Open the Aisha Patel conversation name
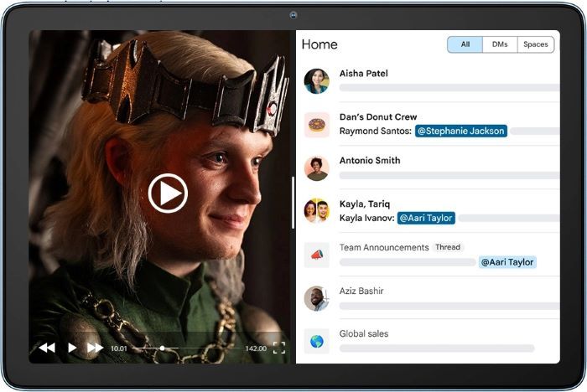587x392 pixels. [363, 74]
